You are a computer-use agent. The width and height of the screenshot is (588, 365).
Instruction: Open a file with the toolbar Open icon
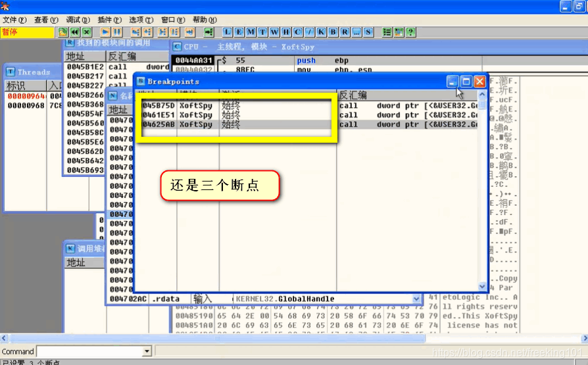coord(63,32)
